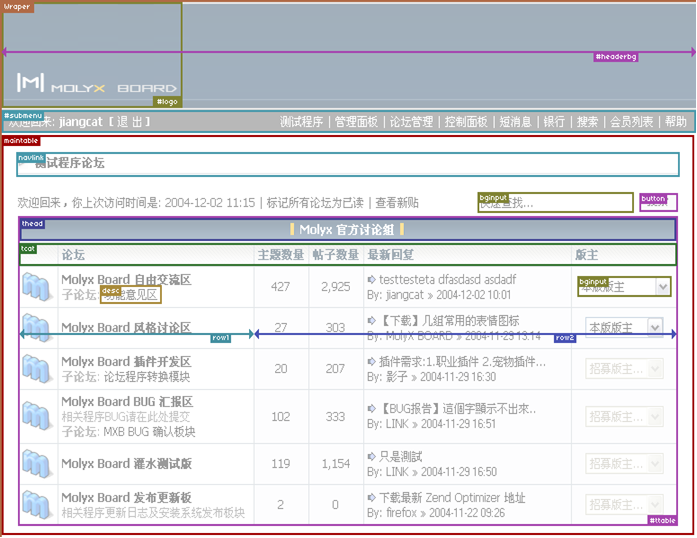Click username jiangcat in the welcome bar
This screenshot has height=538, width=697.
click(x=81, y=122)
